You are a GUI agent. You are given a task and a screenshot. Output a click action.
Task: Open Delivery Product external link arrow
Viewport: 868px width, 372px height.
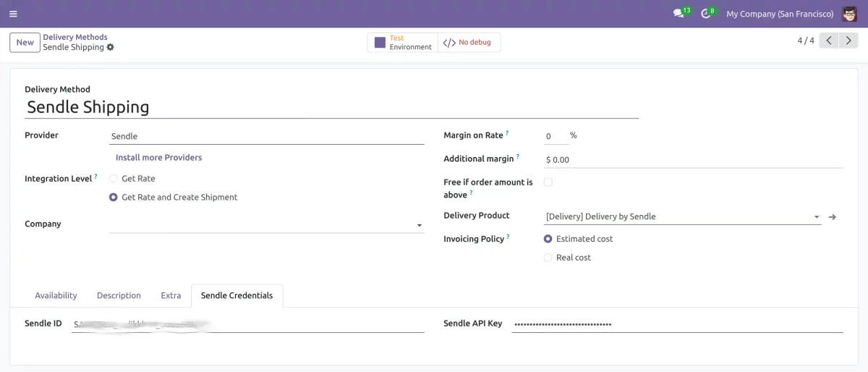pos(833,216)
